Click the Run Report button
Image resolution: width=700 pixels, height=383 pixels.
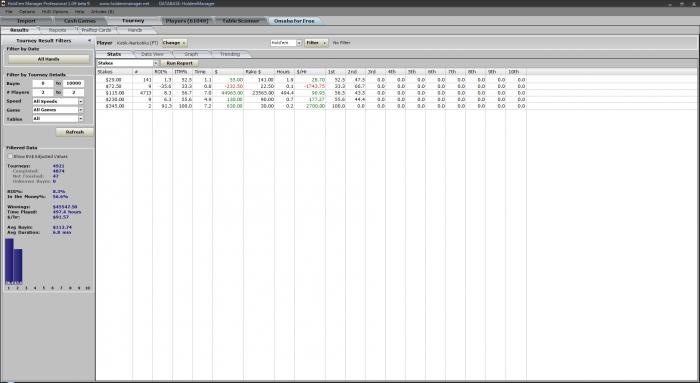point(179,63)
